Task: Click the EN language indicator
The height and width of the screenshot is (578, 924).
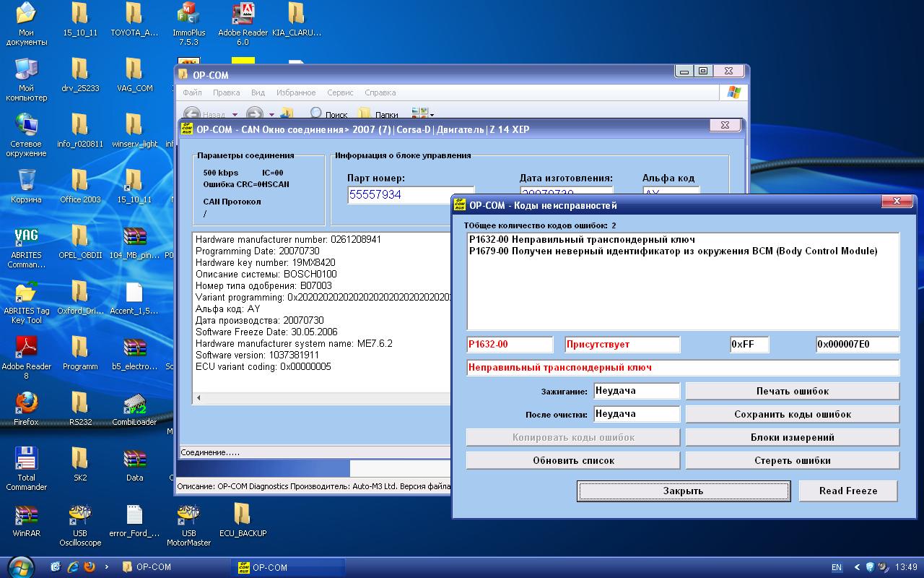Action: [x=837, y=567]
